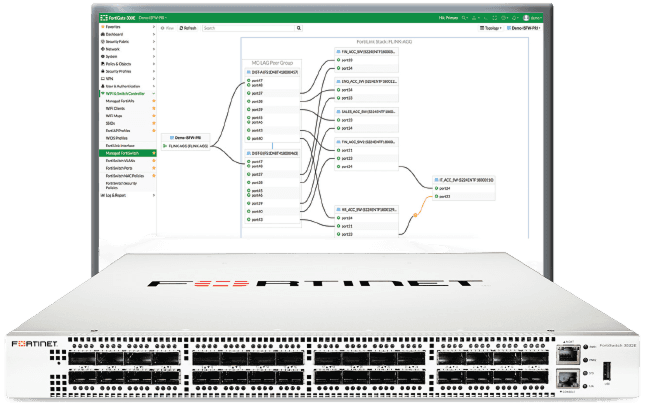This screenshot has width=652, height=407.
Task: Open the VDOM dropdown beside FortiGate 300E
Action: click(x=153, y=18)
